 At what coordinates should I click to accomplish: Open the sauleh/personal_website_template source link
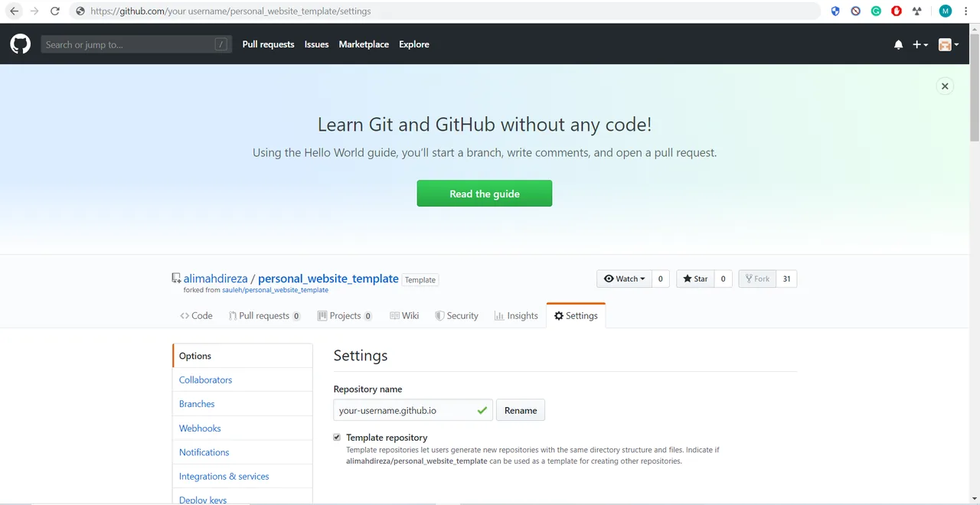coord(276,290)
